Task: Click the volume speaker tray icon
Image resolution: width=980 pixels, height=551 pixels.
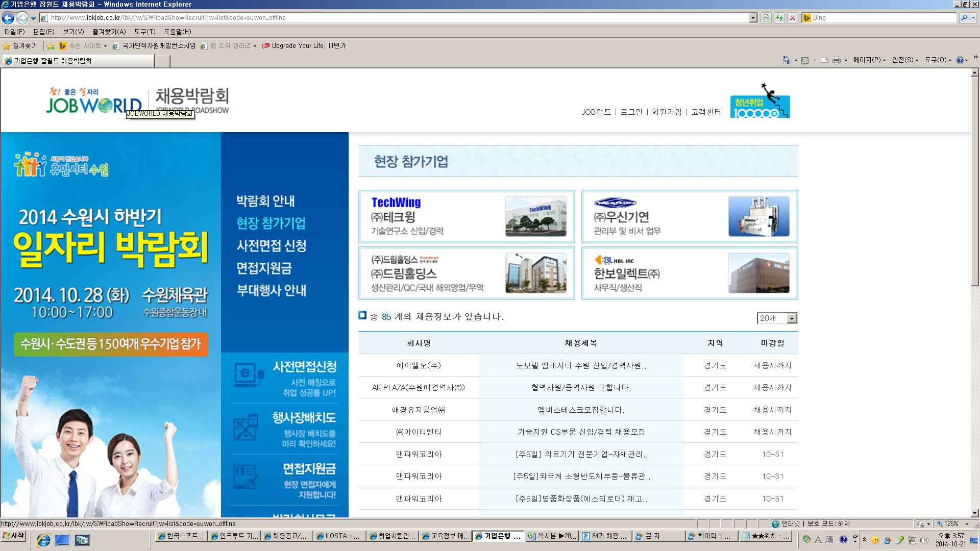Action: [924, 540]
